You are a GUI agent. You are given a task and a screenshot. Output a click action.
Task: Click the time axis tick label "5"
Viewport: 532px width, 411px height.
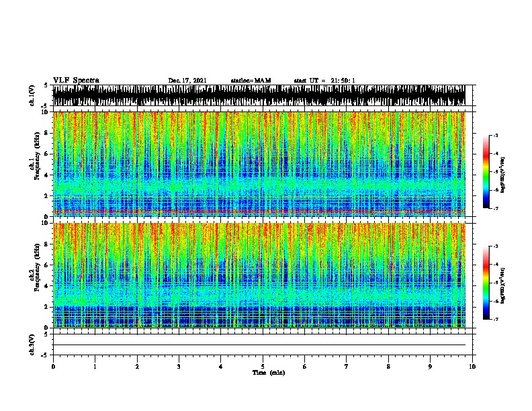tap(263, 367)
